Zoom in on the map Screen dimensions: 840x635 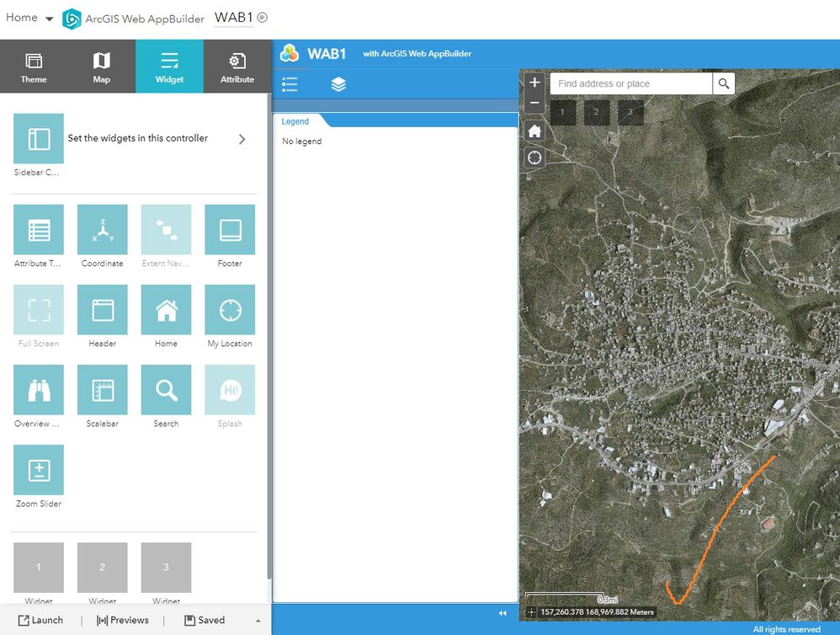click(534, 82)
